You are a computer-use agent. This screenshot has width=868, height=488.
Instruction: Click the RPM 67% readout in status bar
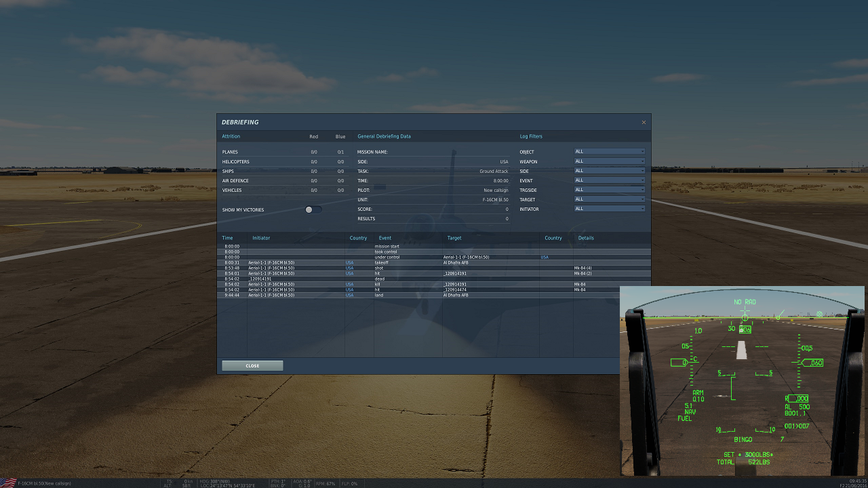[x=325, y=483]
